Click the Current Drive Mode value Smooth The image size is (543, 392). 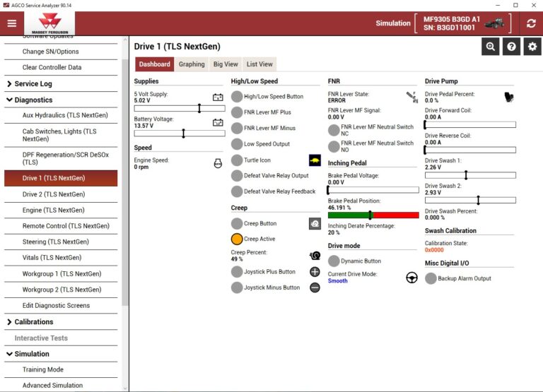tap(338, 281)
